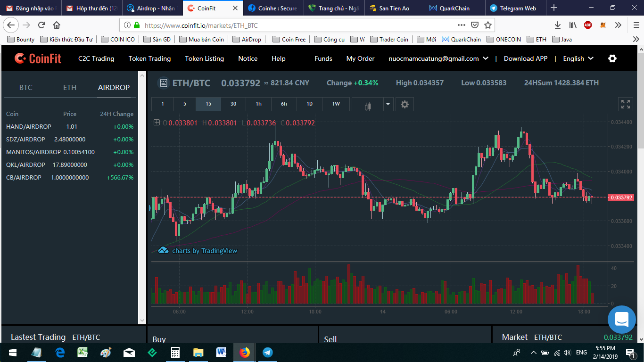Show more bookmarks overflow chevron

[x=636, y=39]
